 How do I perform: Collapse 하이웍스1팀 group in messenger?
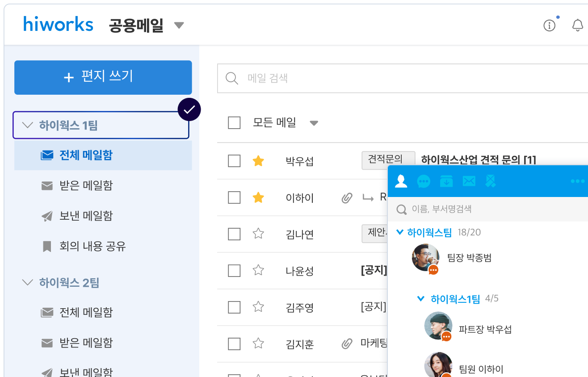[x=420, y=298]
